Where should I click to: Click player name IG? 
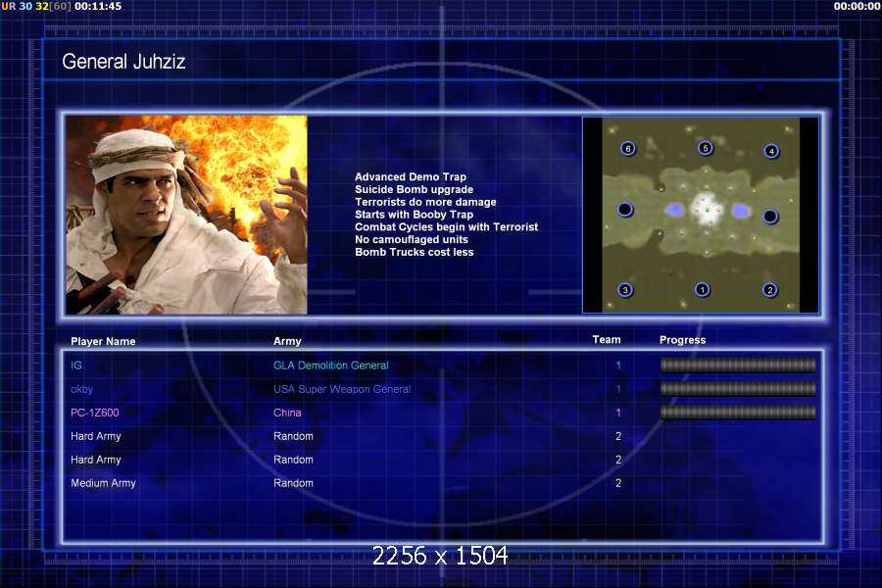(75, 366)
